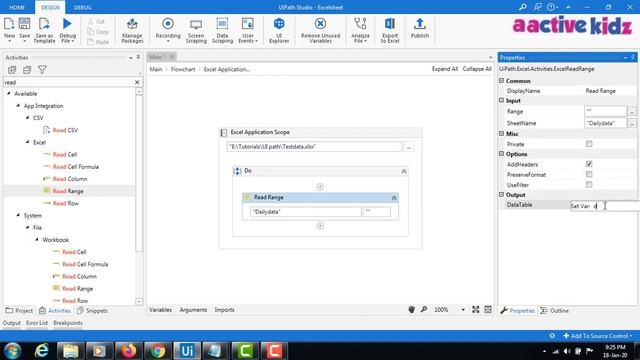Click Copy in the ribbon

point(98,31)
